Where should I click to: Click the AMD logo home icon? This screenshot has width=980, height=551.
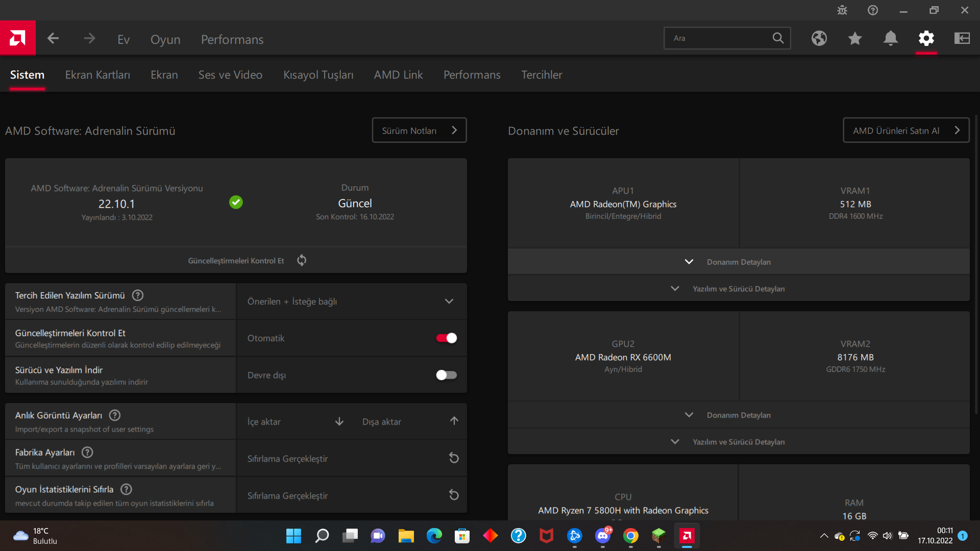point(17,38)
